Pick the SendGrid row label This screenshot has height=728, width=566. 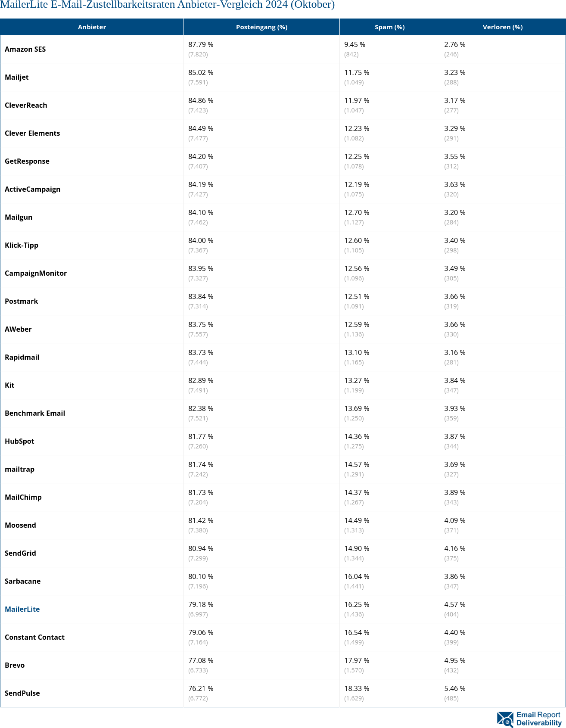(x=20, y=553)
